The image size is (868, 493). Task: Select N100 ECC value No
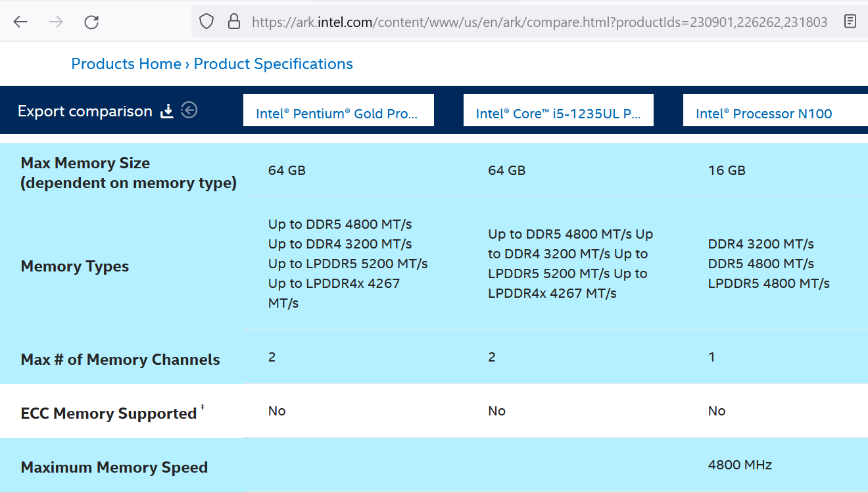pos(717,411)
